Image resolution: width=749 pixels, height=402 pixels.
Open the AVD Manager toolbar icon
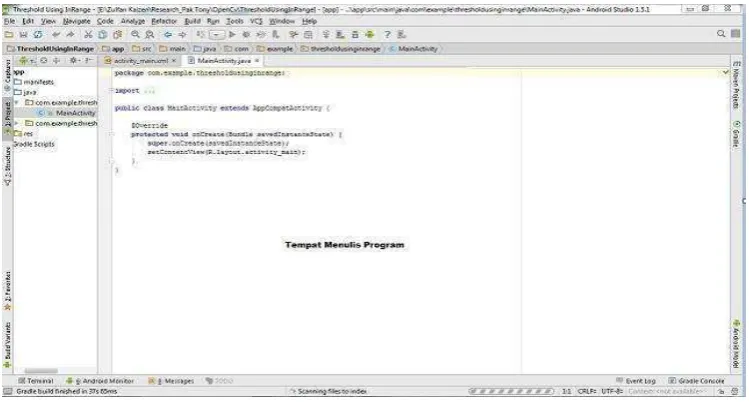point(340,34)
